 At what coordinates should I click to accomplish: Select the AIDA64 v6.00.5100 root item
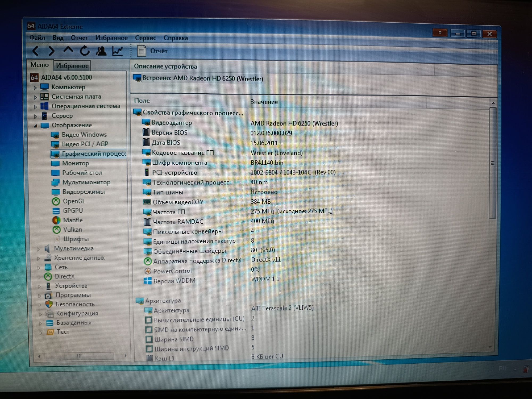(x=61, y=77)
